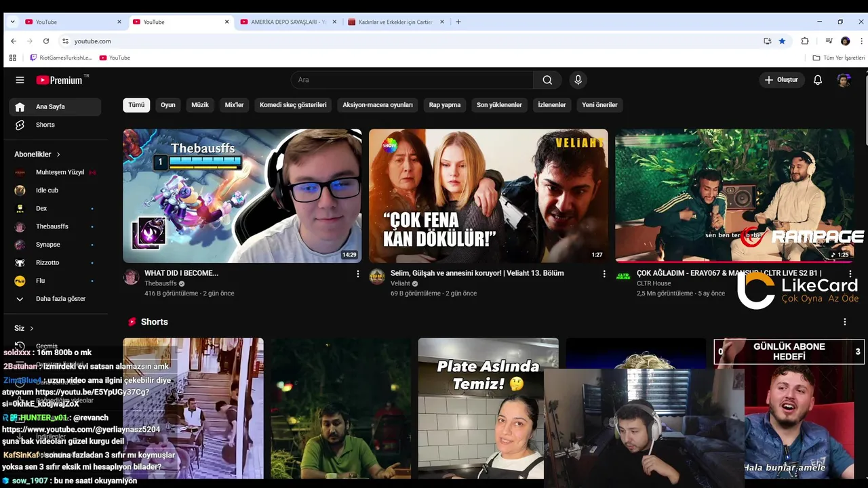Open the account avatar menu

844,80
